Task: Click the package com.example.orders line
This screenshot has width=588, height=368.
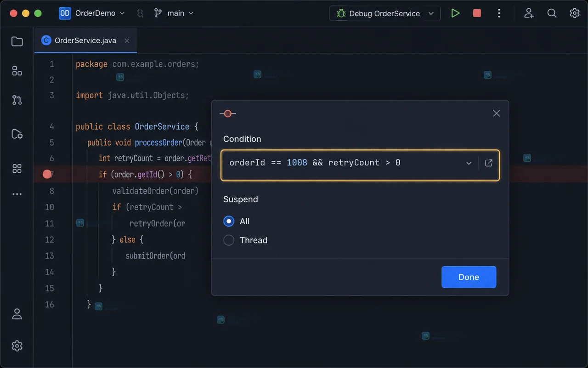Action: (137, 64)
